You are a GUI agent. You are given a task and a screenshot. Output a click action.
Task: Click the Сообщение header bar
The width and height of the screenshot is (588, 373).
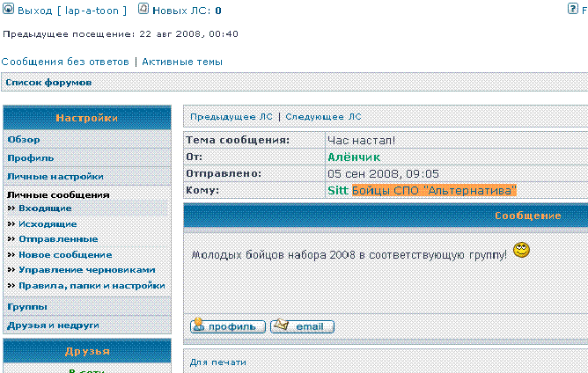[386, 216]
